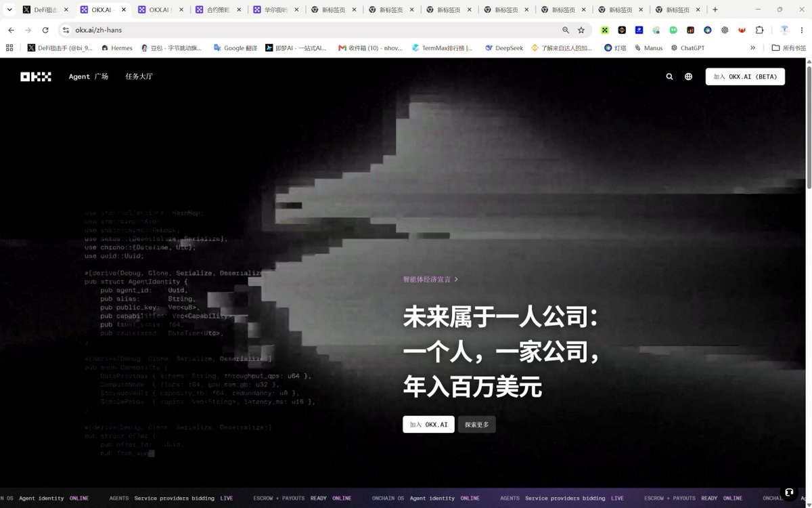Close the DeFi狙击手 tab
This screenshot has height=508, width=812.
pos(66,9)
